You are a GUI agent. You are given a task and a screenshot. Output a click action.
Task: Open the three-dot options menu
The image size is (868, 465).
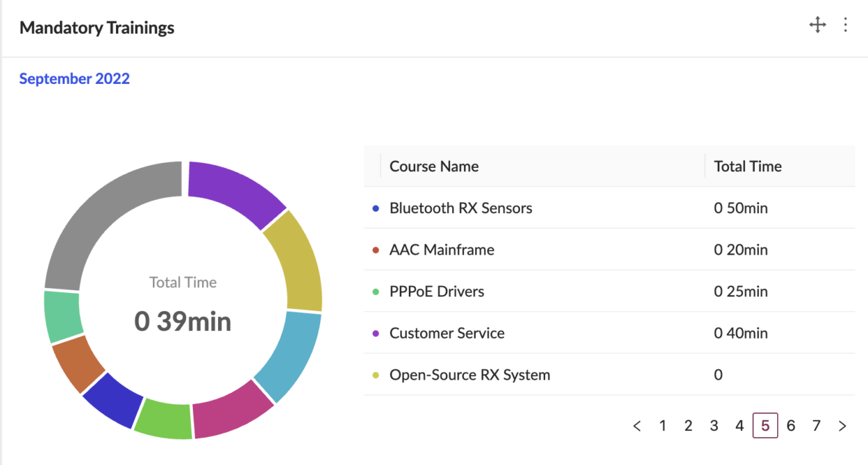coord(845,26)
